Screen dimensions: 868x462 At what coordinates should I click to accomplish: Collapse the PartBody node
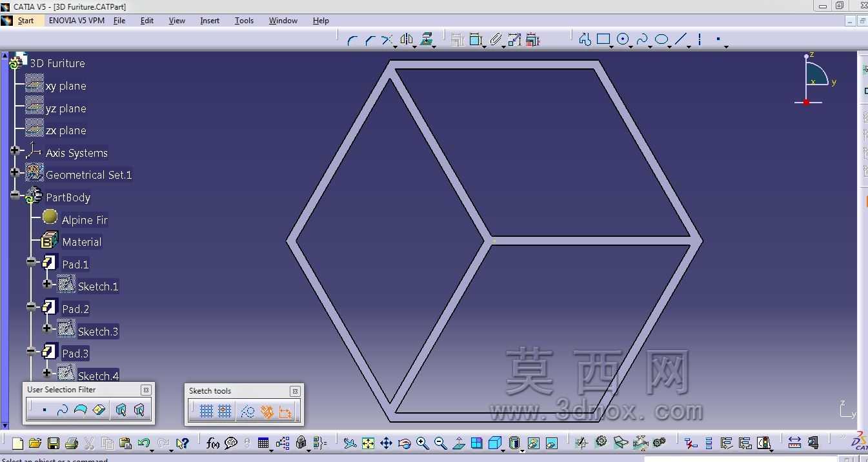click(15, 194)
